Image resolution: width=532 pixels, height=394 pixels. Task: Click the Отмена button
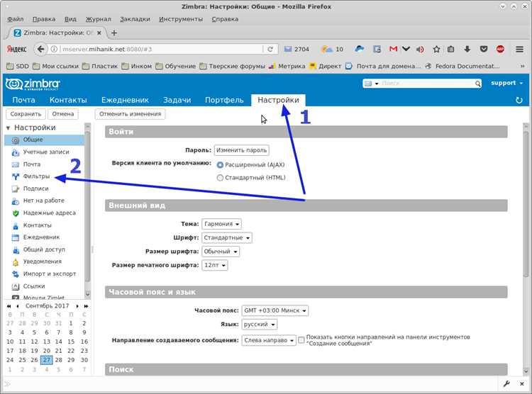pyautogui.click(x=63, y=114)
